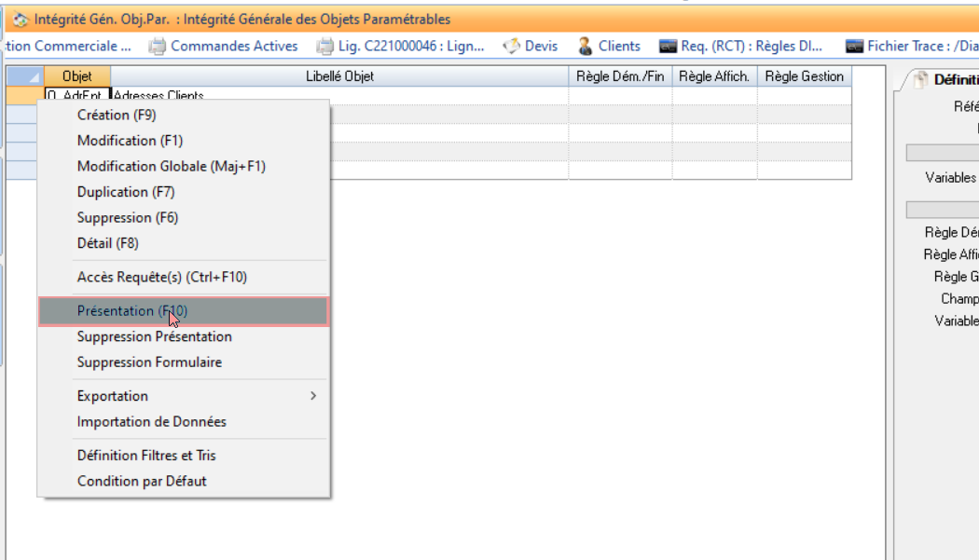Expand the Exportation submenu arrow
979x560 pixels.
click(313, 396)
